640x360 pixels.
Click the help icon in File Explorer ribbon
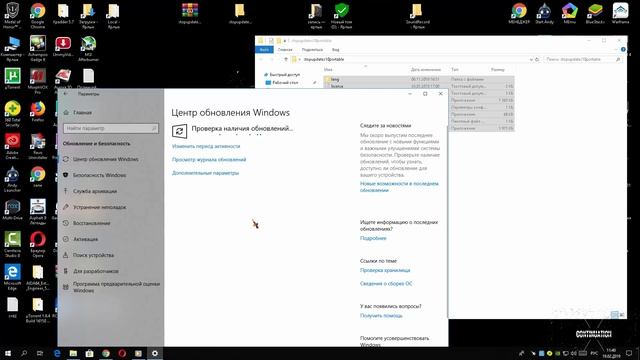click(623, 50)
